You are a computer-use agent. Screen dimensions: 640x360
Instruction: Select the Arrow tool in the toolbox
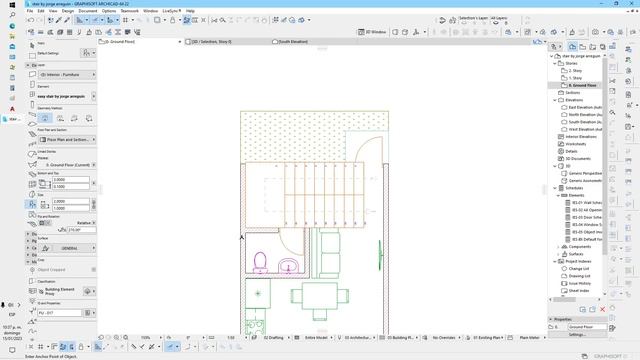32,45
